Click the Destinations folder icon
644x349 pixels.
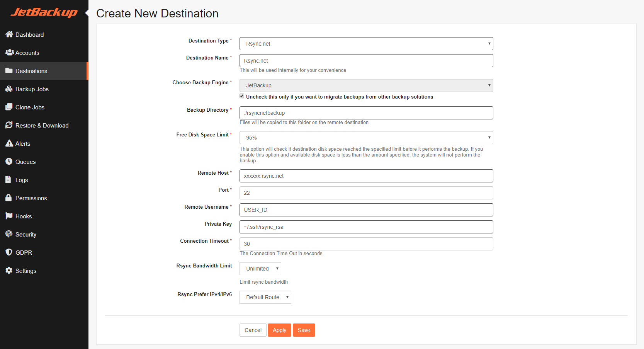click(x=9, y=71)
